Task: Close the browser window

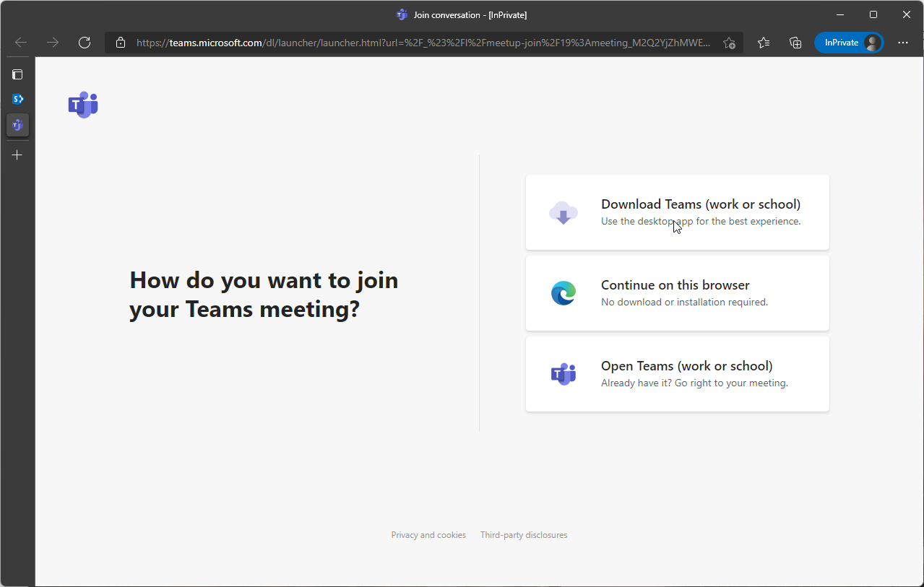Action: (x=907, y=14)
